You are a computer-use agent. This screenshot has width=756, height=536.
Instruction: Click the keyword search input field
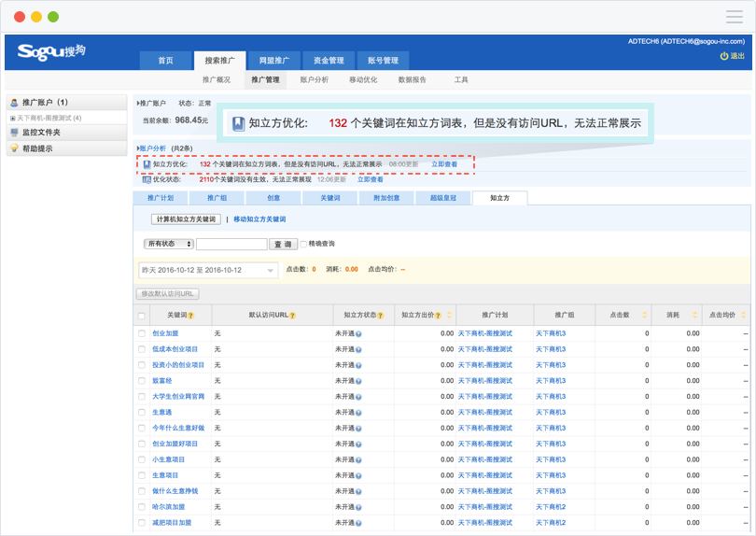(x=231, y=244)
